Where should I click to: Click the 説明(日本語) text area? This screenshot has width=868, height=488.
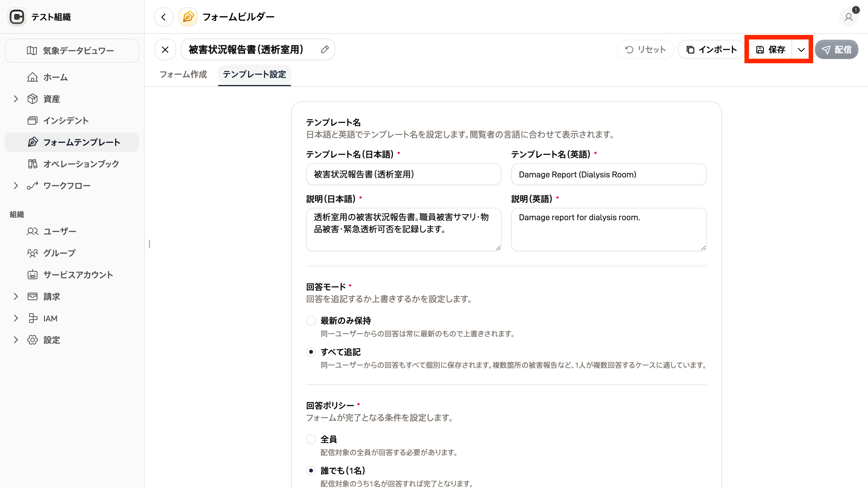click(404, 229)
